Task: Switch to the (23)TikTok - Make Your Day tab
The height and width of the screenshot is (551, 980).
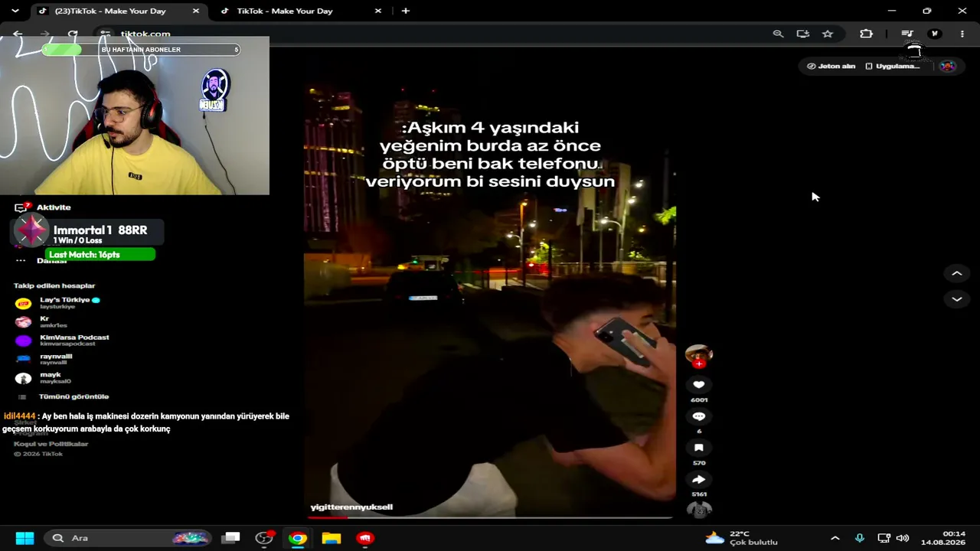Action: (111, 11)
